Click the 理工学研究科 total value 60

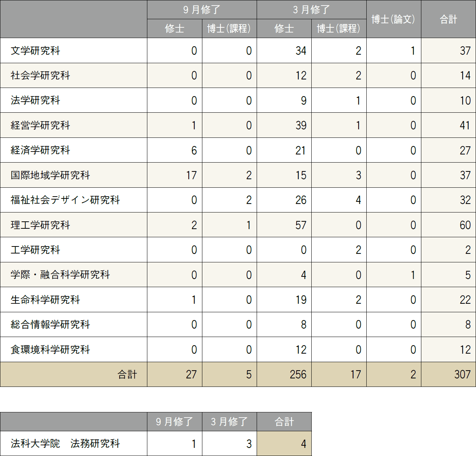[x=465, y=225]
